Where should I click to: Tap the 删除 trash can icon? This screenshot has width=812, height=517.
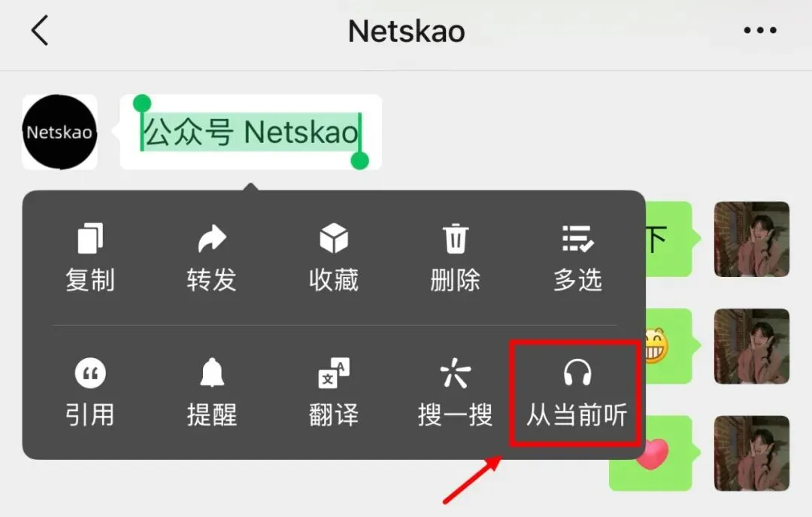[456, 239]
